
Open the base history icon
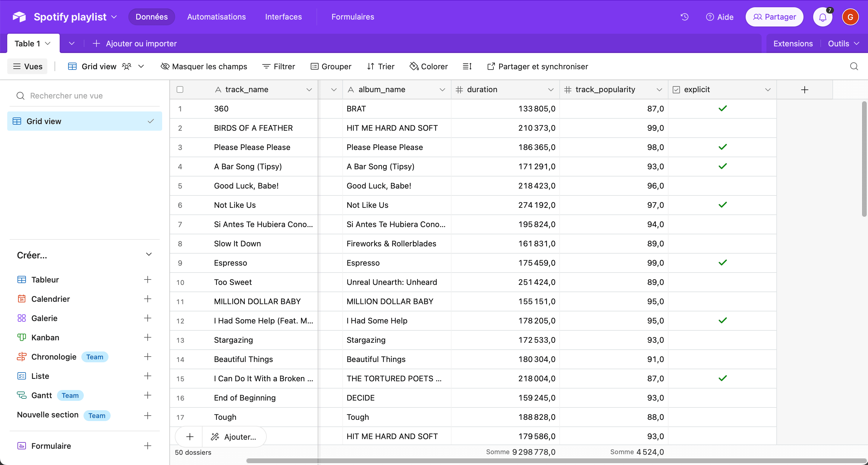(x=684, y=17)
